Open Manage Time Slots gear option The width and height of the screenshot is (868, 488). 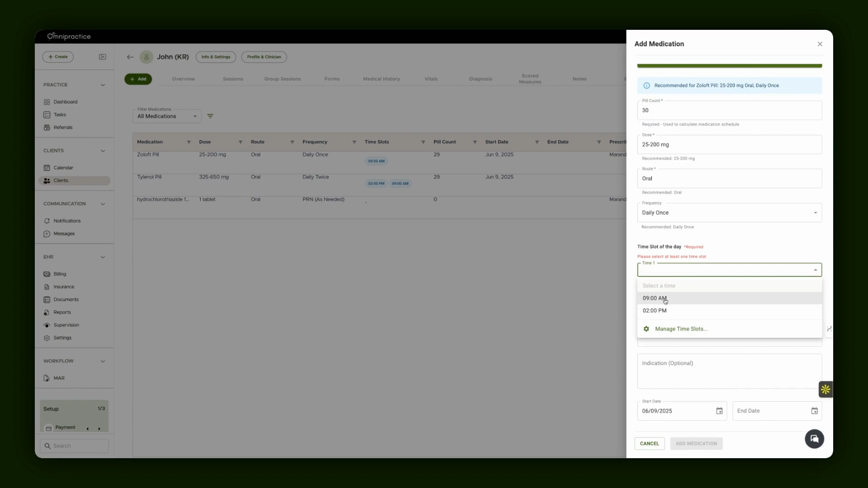[646, 329]
